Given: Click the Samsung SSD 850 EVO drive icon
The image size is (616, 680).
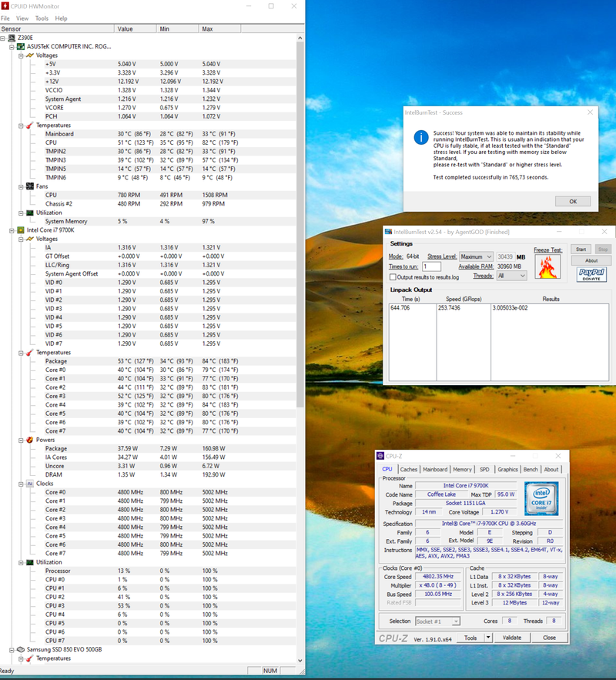Looking at the screenshot, I should coord(20,650).
